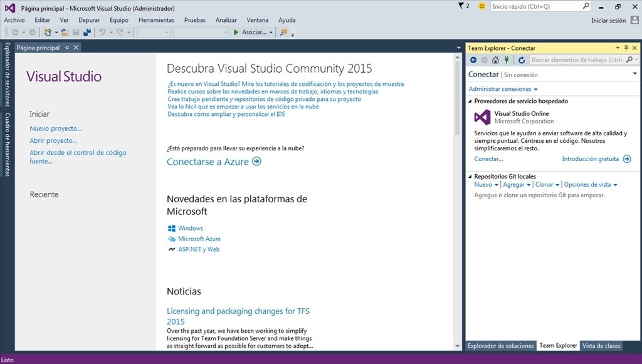Open the Clonar dropdown
This screenshot has width=642, height=364.
coord(547,185)
